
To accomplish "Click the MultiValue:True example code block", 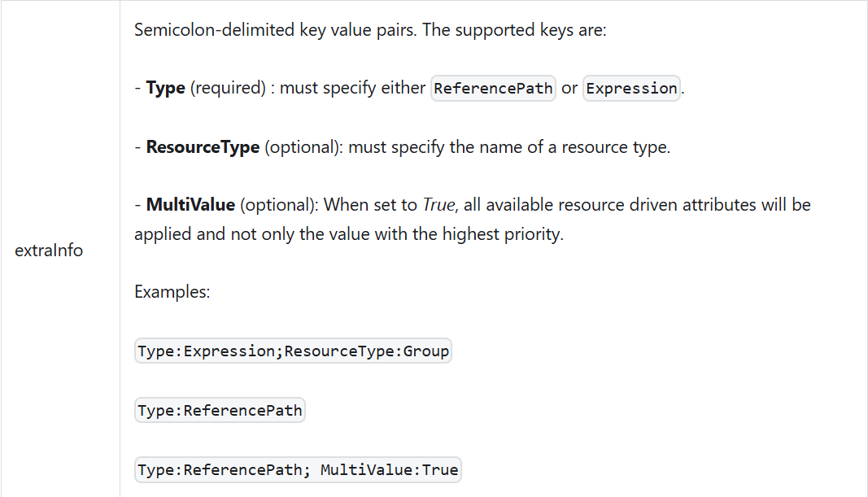I will point(298,469).
